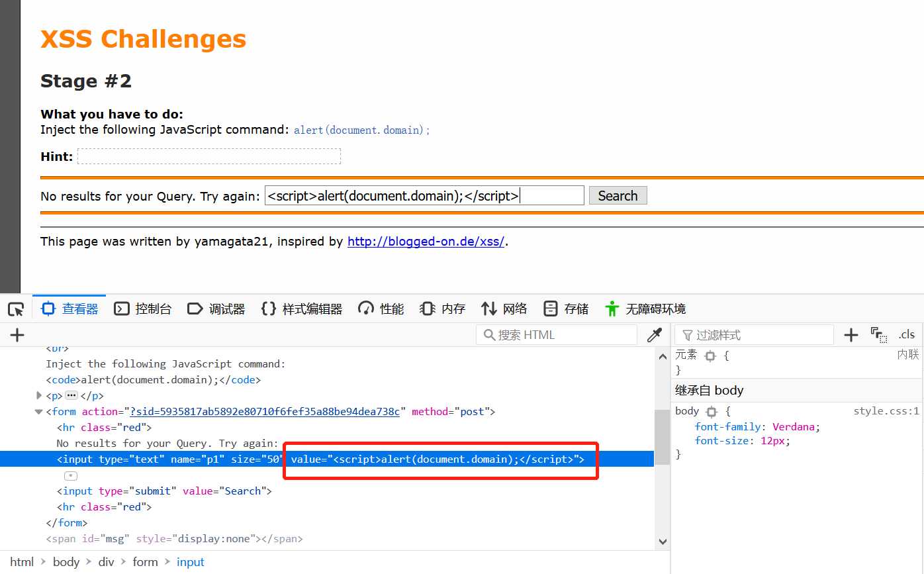This screenshot has height=574, width=924.
Task: Select form in the breadcrumb bar
Action: click(145, 562)
